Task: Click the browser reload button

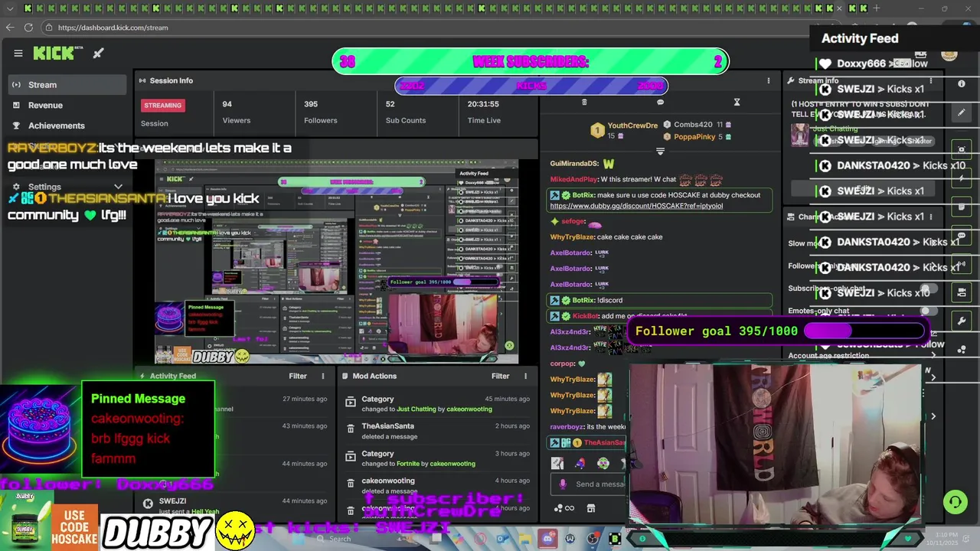Action: [x=28, y=27]
